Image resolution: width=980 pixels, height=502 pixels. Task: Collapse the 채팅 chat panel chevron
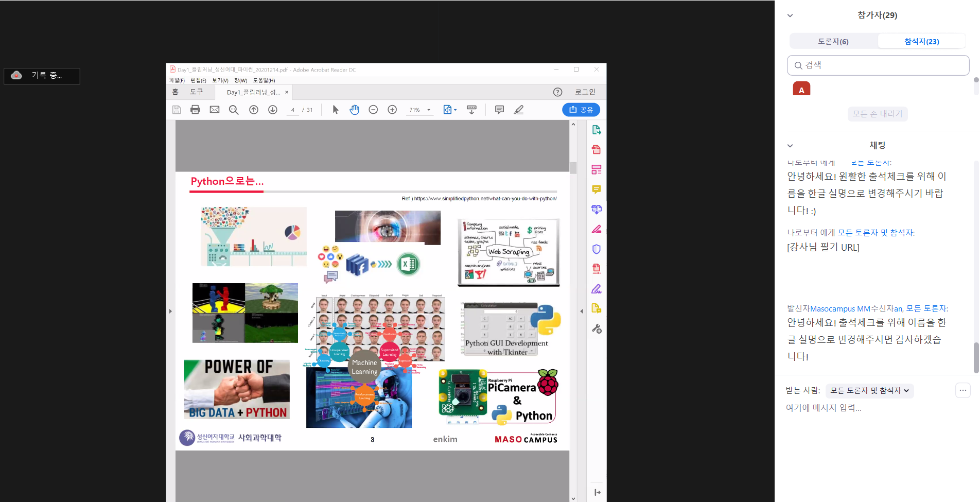pyautogui.click(x=790, y=146)
